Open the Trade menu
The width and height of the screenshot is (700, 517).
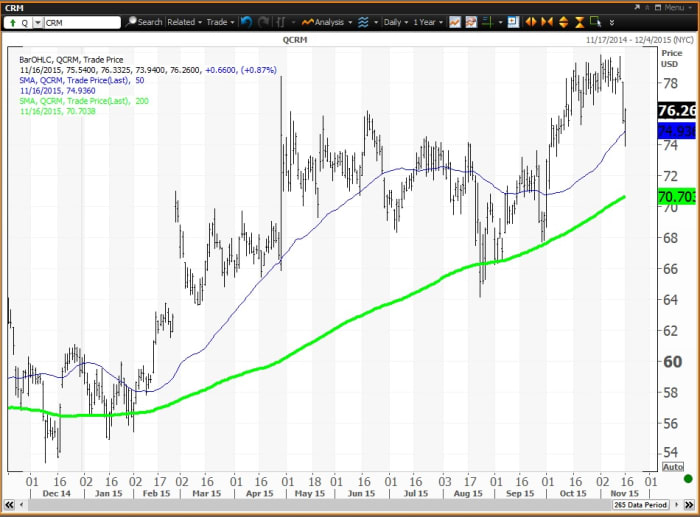coord(217,21)
